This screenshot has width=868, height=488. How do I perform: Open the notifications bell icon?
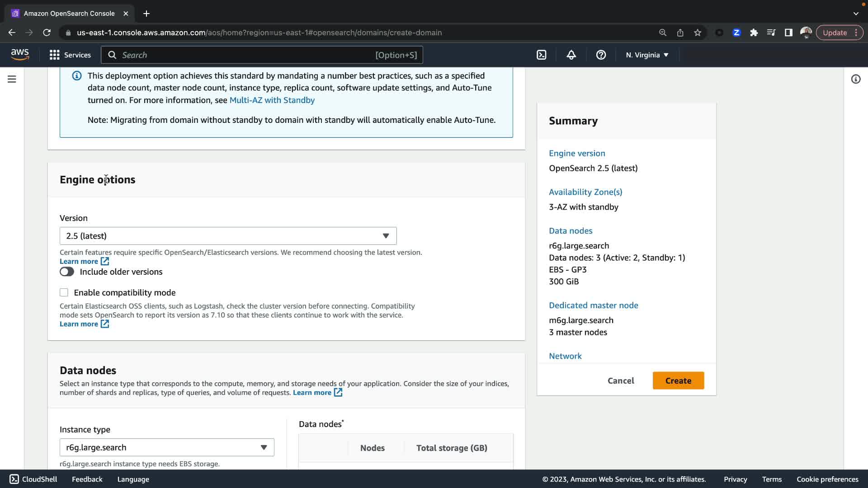click(x=571, y=55)
